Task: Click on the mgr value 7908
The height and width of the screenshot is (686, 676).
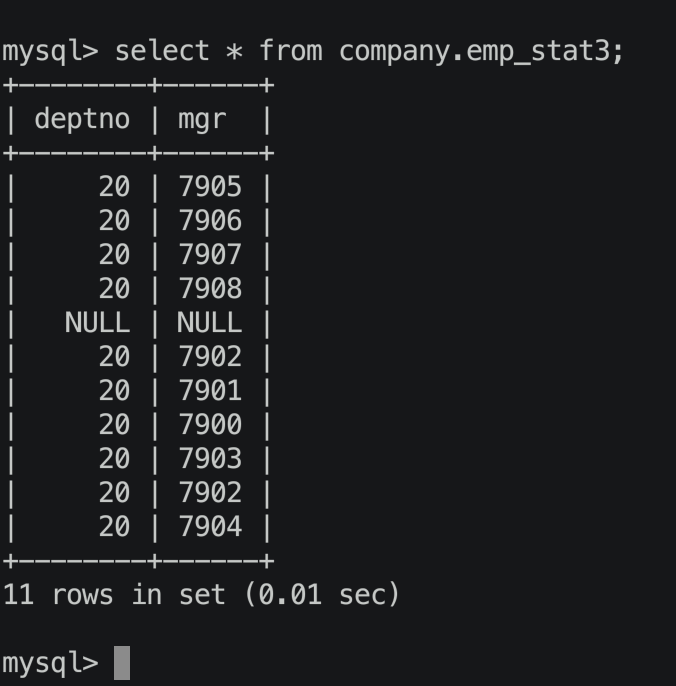Action: click(x=210, y=288)
